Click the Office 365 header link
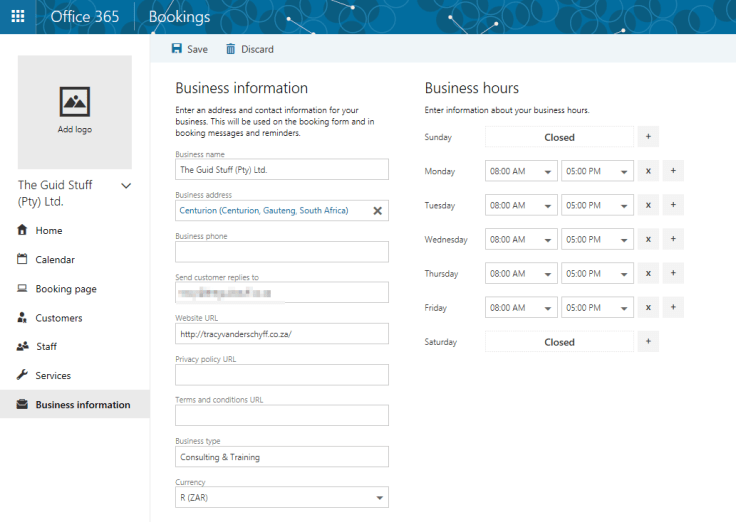This screenshot has height=522, width=736. [84, 17]
